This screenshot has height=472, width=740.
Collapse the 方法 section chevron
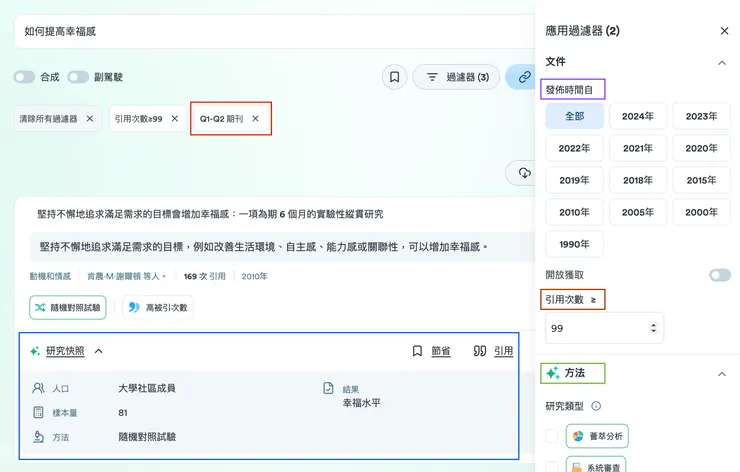pyautogui.click(x=722, y=374)
